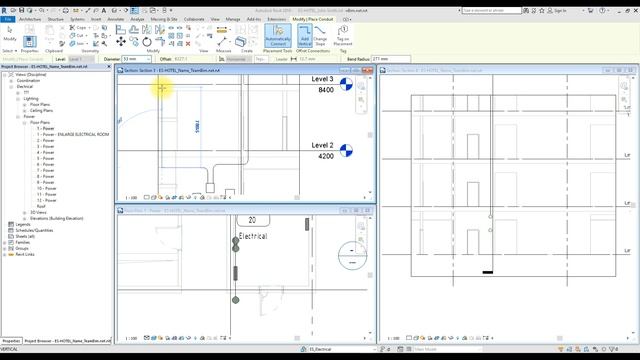Click the Offset tool icon

(134, 29)
